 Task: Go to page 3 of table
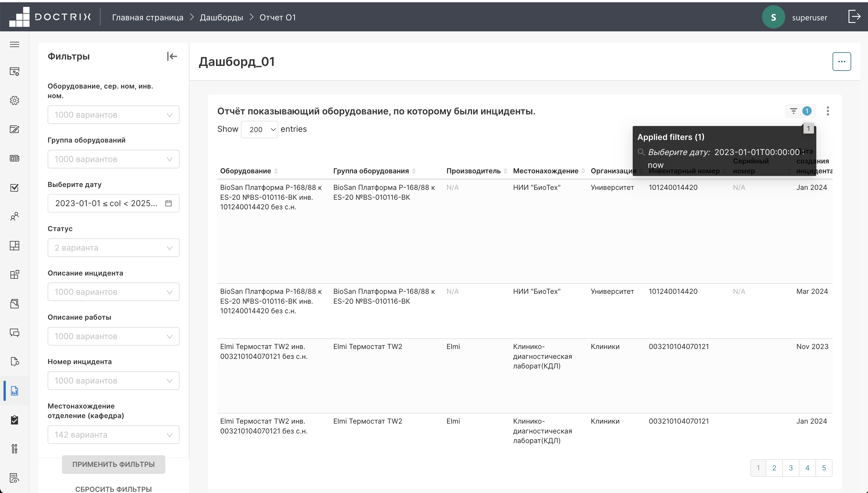790,468
